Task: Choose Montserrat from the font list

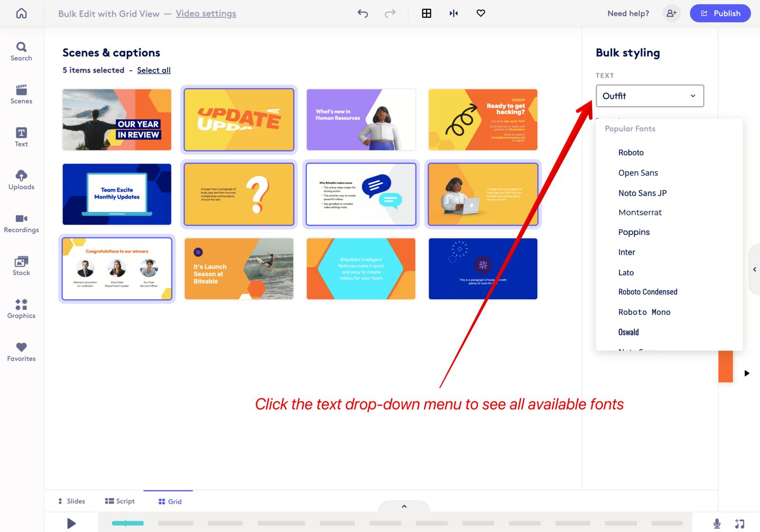Action: [640, 213]
